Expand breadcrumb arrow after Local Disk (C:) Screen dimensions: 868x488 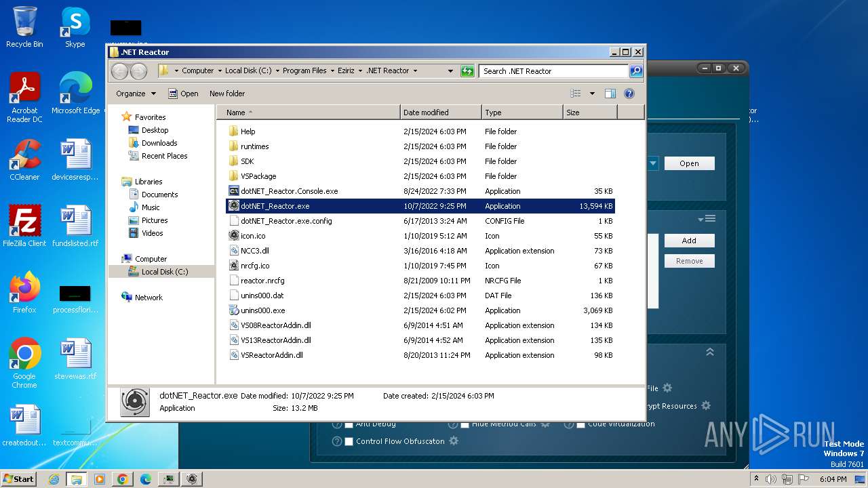coord(277,70)
